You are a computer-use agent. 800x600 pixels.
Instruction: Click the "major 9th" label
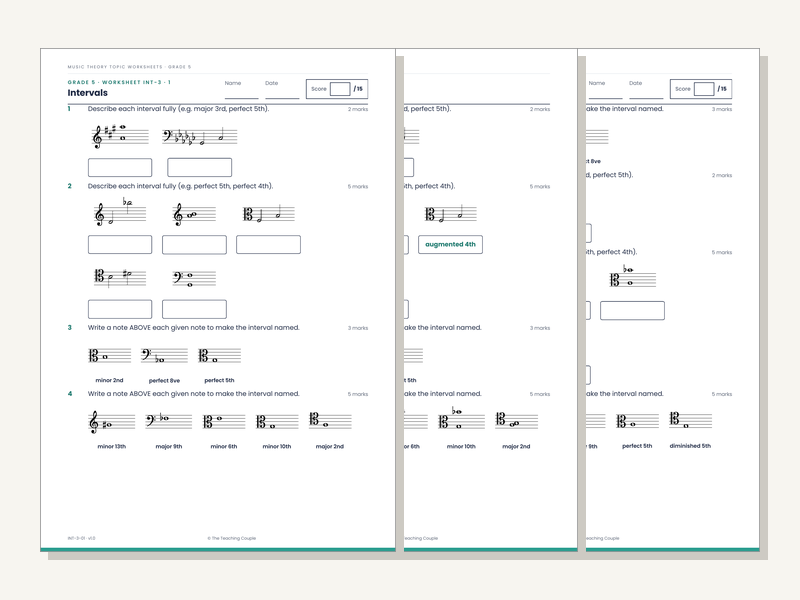click(169, 446)
